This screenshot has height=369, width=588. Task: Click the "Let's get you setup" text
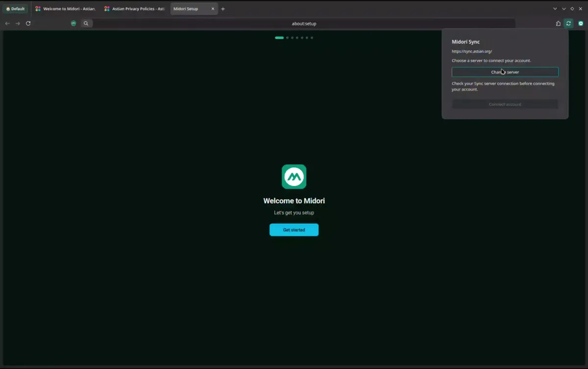[294, 213]
